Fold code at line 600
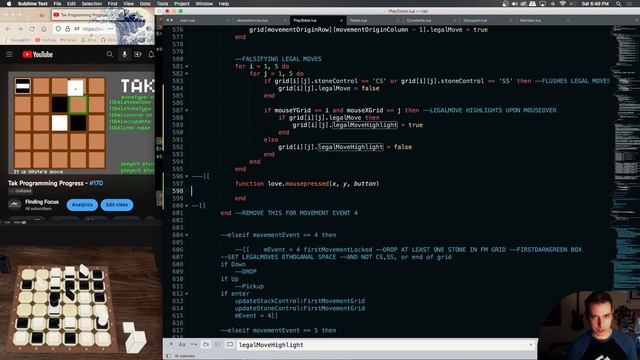640x360 pixels. tap(187, 206)
